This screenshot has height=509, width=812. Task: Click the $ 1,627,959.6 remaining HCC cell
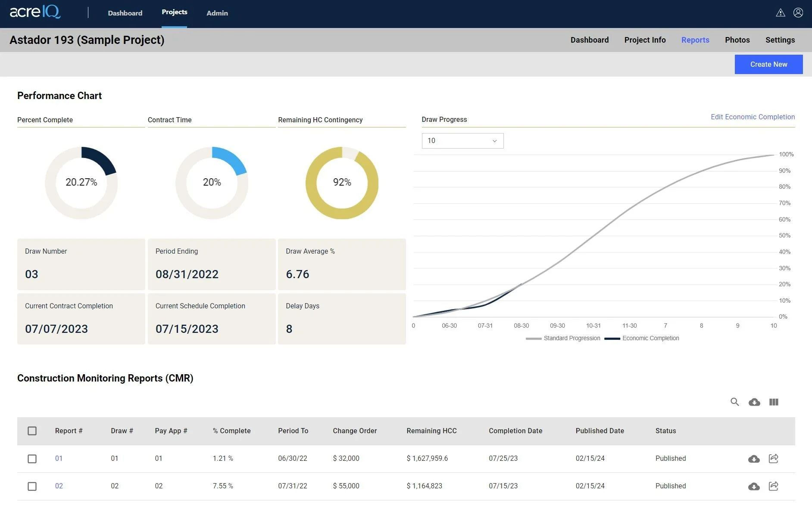(x=427, y=459)
